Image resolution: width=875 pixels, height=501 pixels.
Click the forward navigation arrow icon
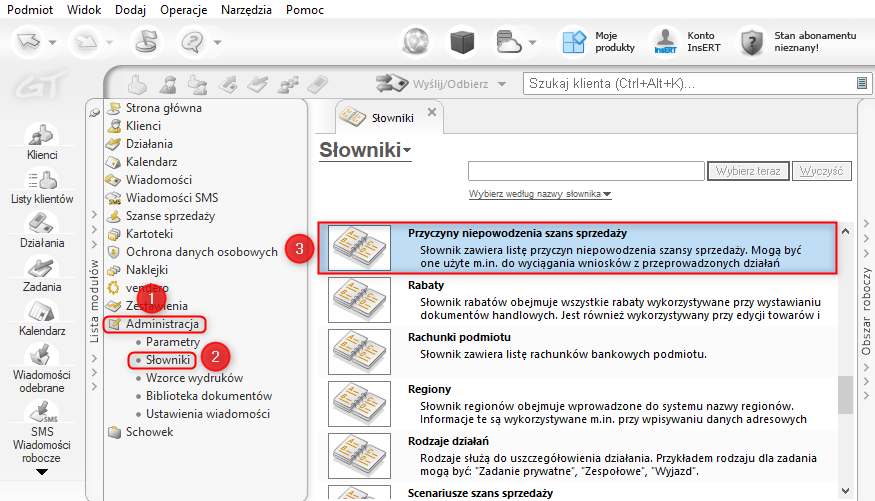coord(85,42)
